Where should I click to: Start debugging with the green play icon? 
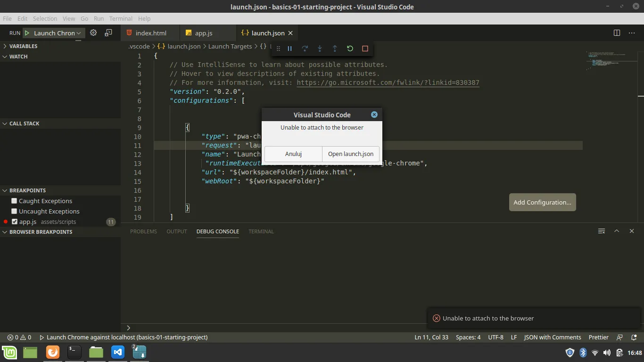pos(27,33)
